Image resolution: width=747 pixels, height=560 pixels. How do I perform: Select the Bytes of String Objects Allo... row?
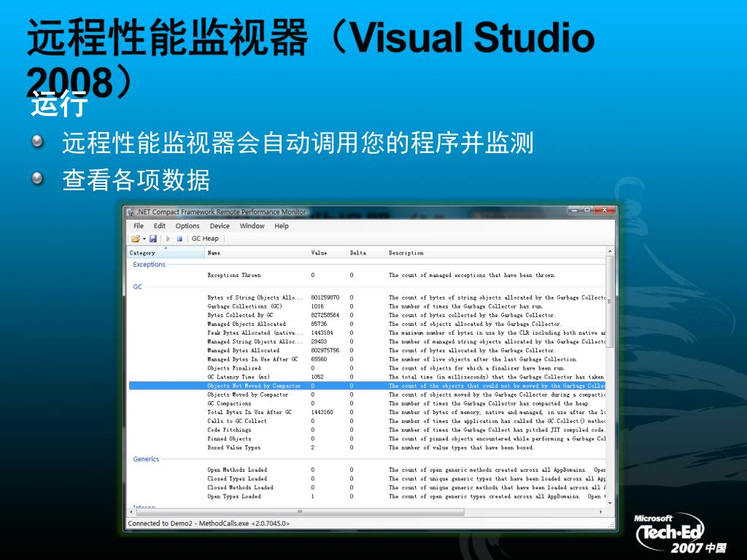tap(368, 297)
